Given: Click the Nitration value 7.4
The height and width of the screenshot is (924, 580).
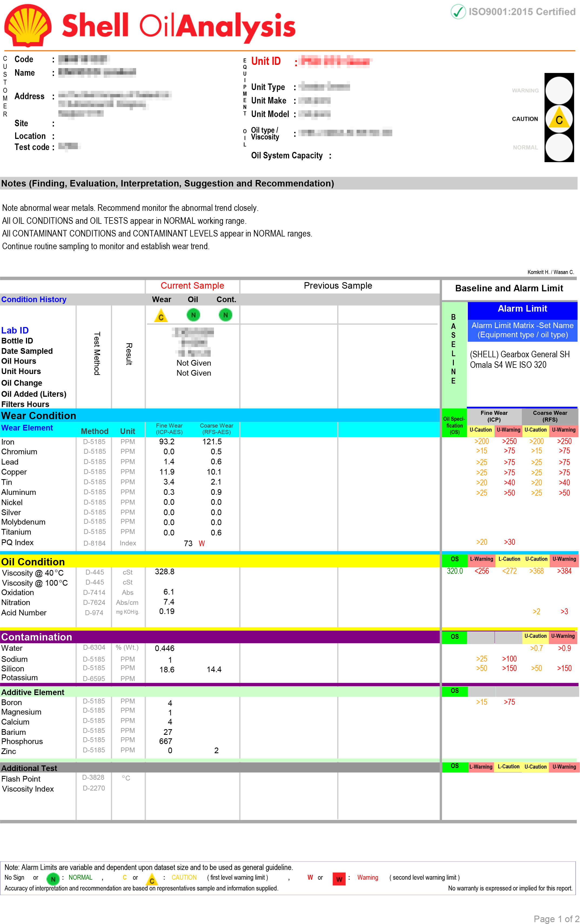Looking at the screenshot, I should pyautogui.click(x=169, y=602).
